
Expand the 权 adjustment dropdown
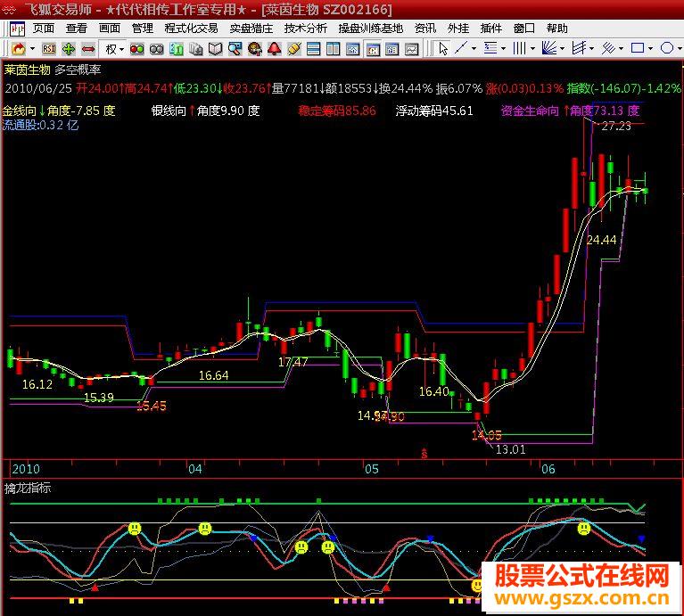[x=121, y=49]
